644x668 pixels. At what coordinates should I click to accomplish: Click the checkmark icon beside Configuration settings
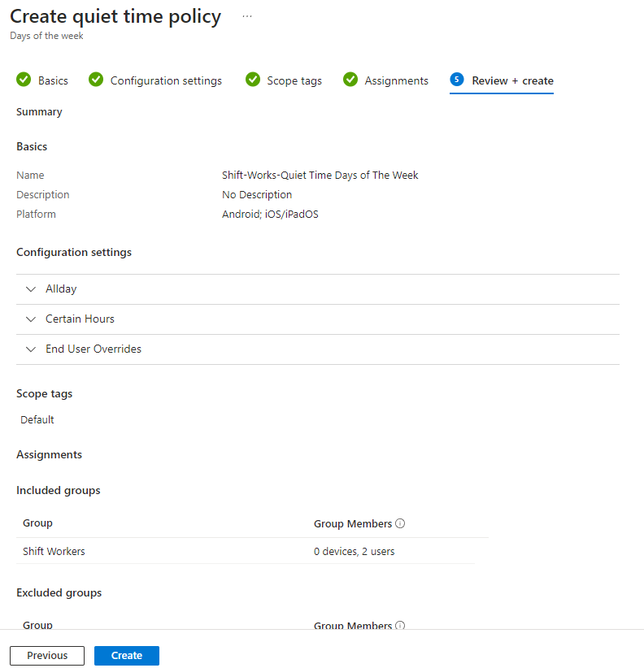coord(96,80)
